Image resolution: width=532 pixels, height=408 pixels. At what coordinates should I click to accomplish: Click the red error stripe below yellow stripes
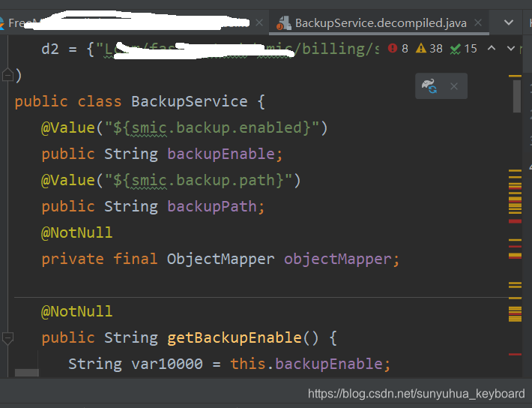coord(515,221)
